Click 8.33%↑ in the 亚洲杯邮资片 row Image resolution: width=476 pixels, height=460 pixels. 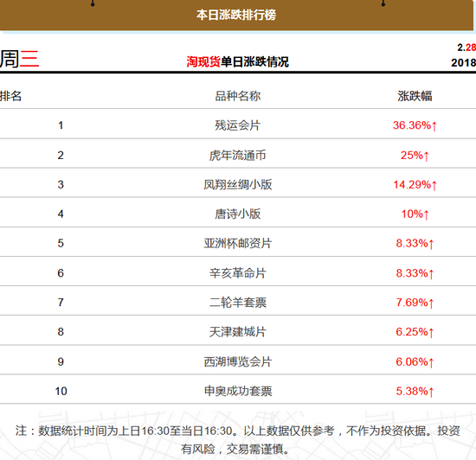pyautogui.click(x=415, y=243)
